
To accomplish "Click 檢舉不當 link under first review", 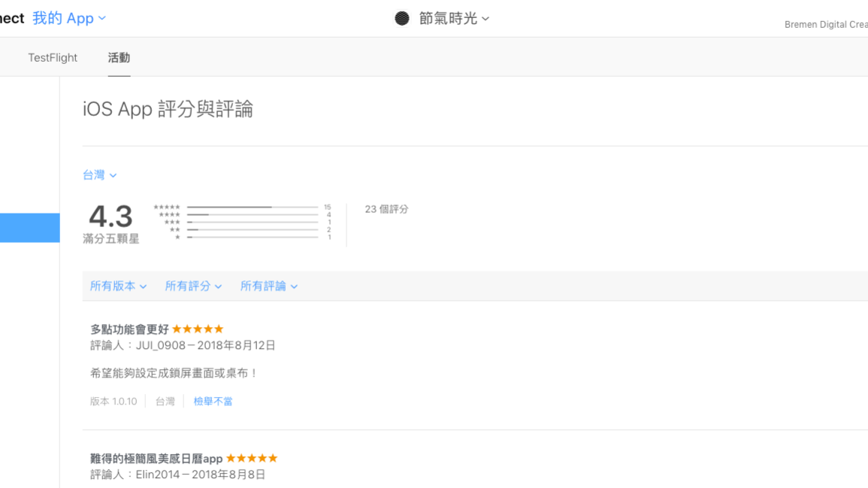I will click(213, 402).
